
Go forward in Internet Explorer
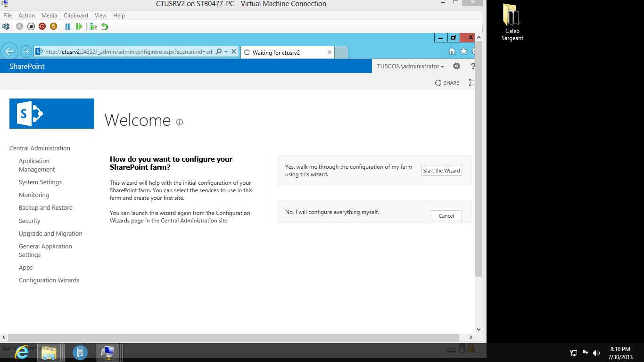point(26,51)
